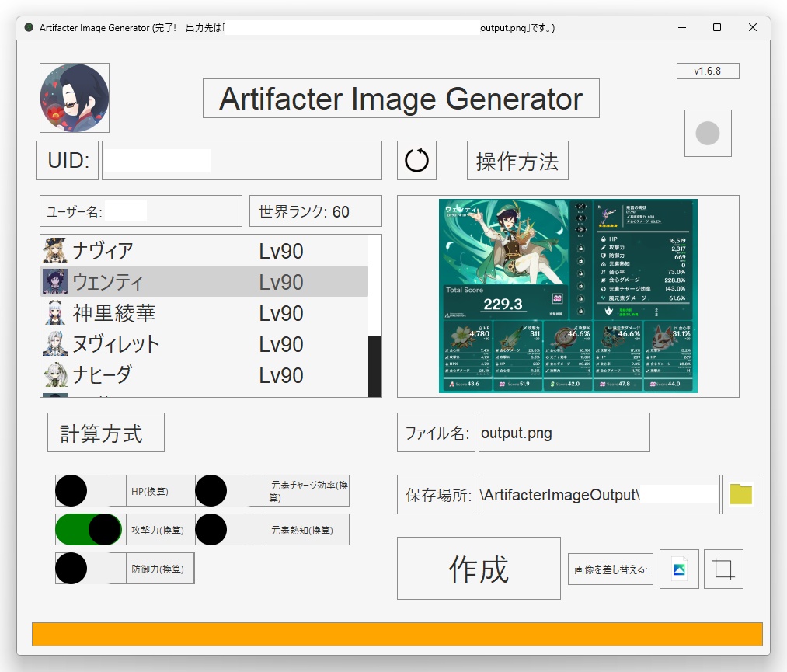Click the 保存場所: label
This screenshot has height=672, width=787.
click(x=436, y=494)
